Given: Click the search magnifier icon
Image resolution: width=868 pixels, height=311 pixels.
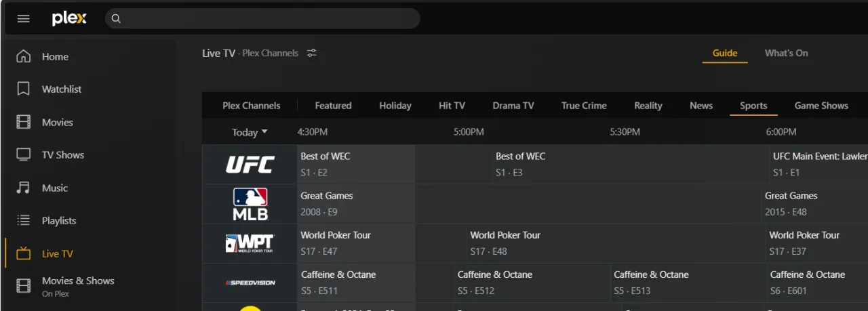Looking at the screenshot, I should (x=116, y=19).
